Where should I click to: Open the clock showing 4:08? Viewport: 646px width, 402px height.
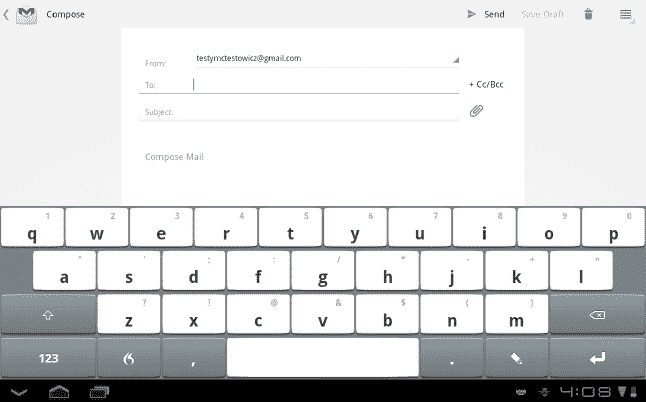(585, 392)
